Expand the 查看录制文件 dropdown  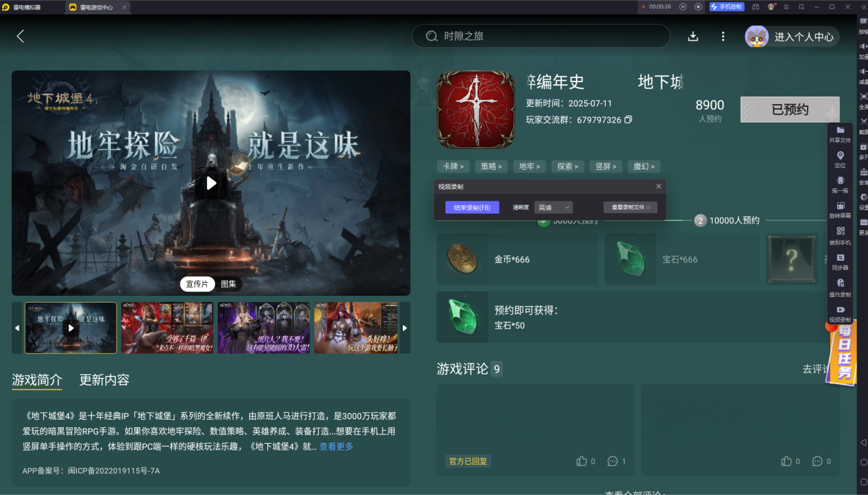630,207
